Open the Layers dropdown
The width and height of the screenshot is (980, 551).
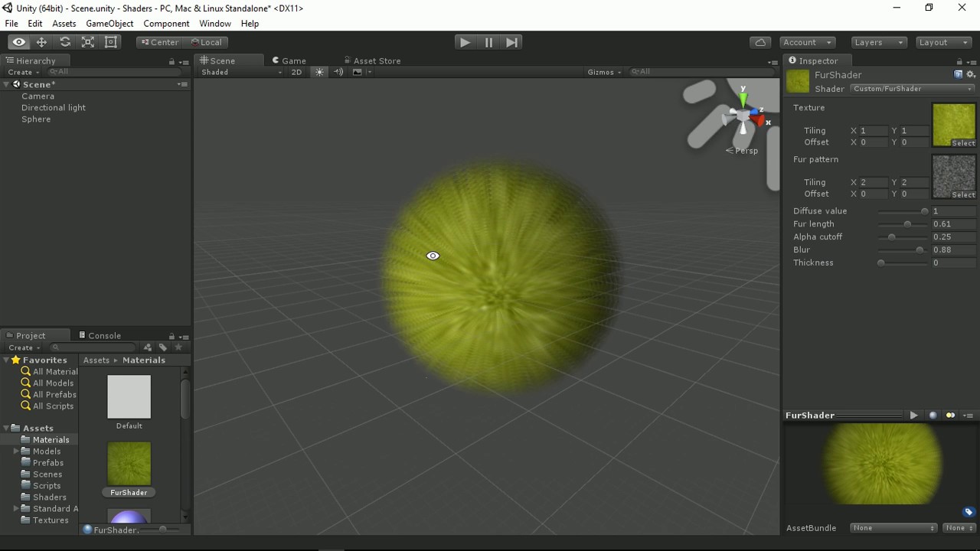tap(879, 42)
